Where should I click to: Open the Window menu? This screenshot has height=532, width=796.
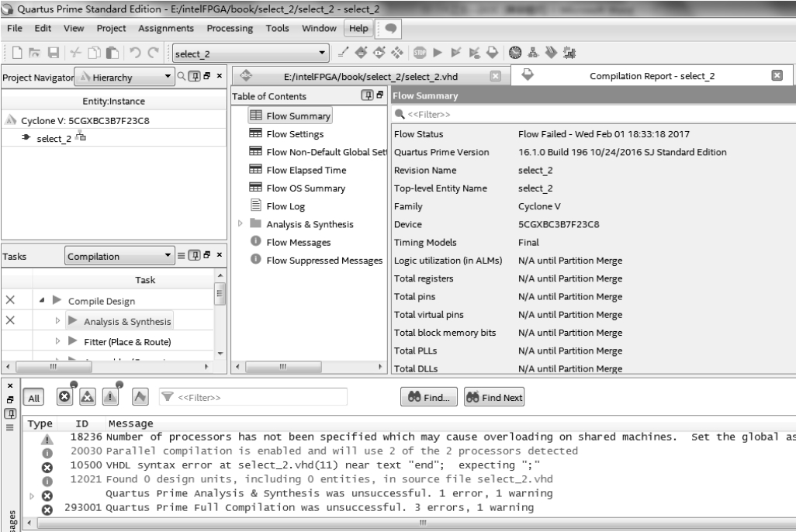[319, 29]
